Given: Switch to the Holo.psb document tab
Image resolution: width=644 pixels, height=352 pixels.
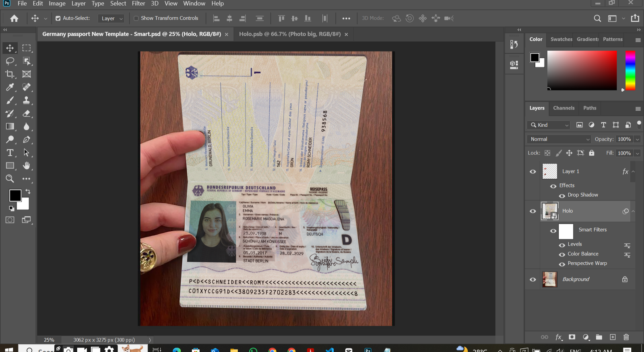Looking at the screenshot, I should (x=290, y=34).
